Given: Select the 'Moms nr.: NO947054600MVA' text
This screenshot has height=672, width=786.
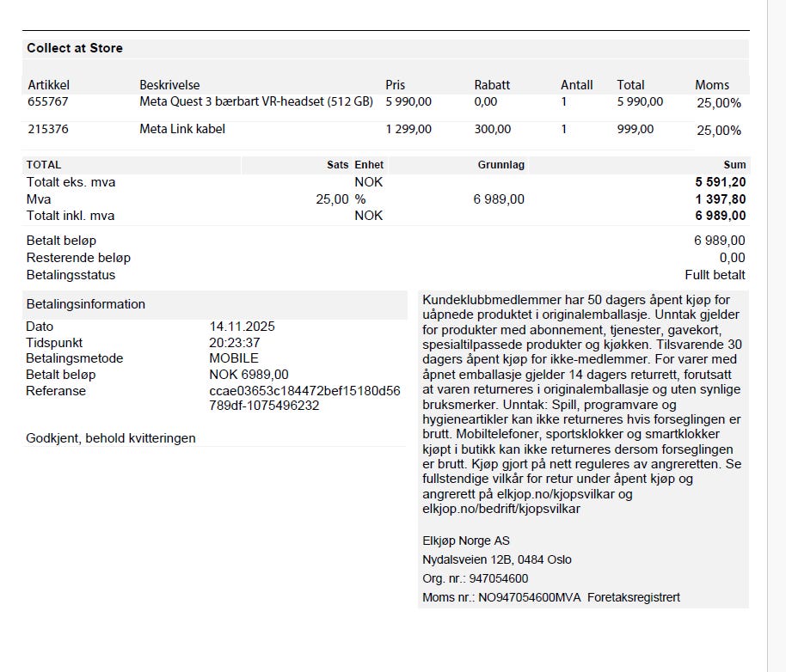Looking at the screenshot, I should pos(501,597).
